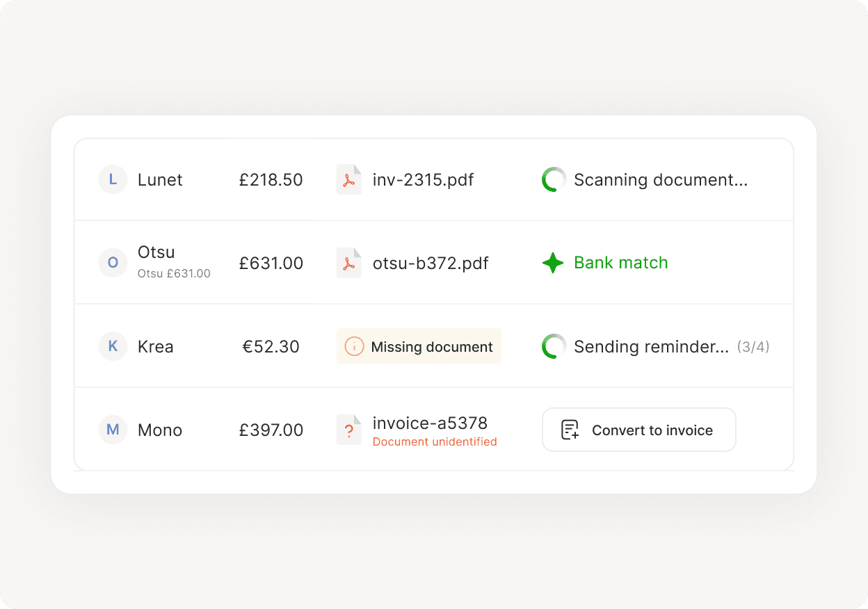Click the Missing document warning badge

click(419, 346)
